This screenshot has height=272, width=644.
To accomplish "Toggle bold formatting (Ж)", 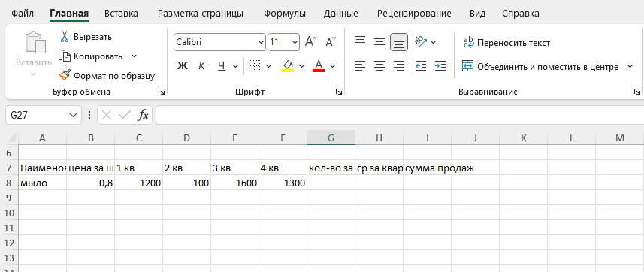I will coord(183,65).
